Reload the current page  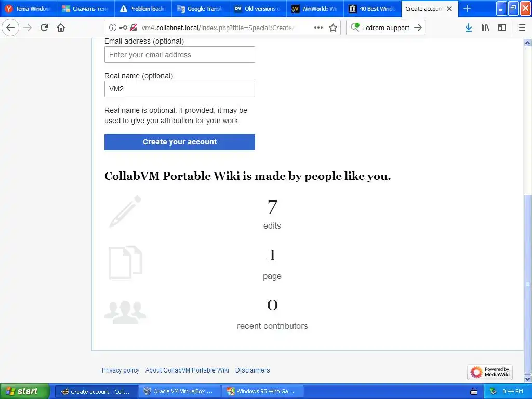(44, 28)
